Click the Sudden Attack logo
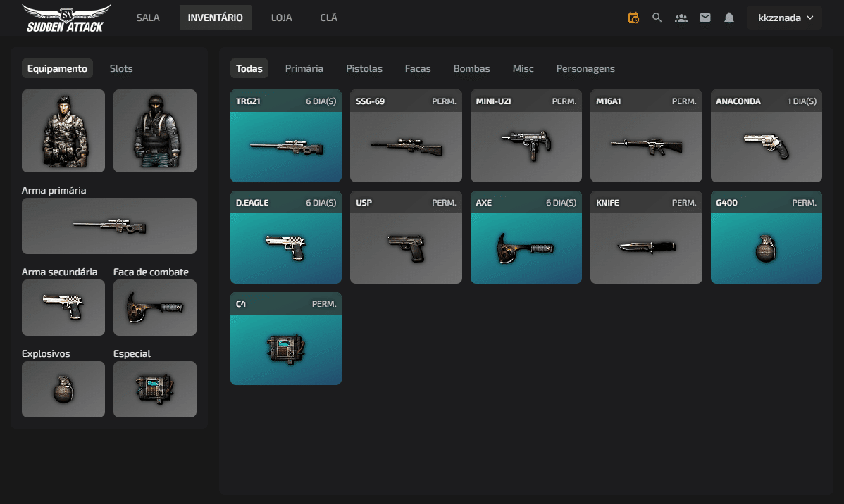Viewport: 844px width, 504px height. point(66,18)
